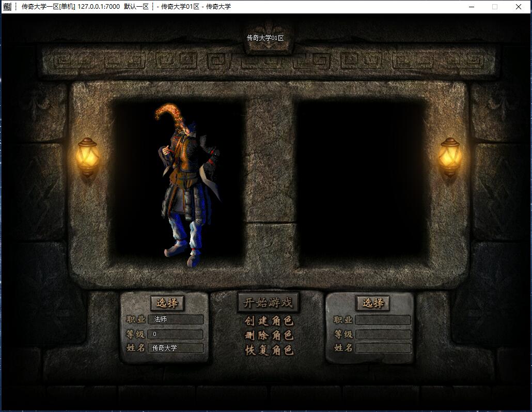Click the 姓名 field showing 传奇大学
This screenshot has width=532, height=412.
[176, 348]
